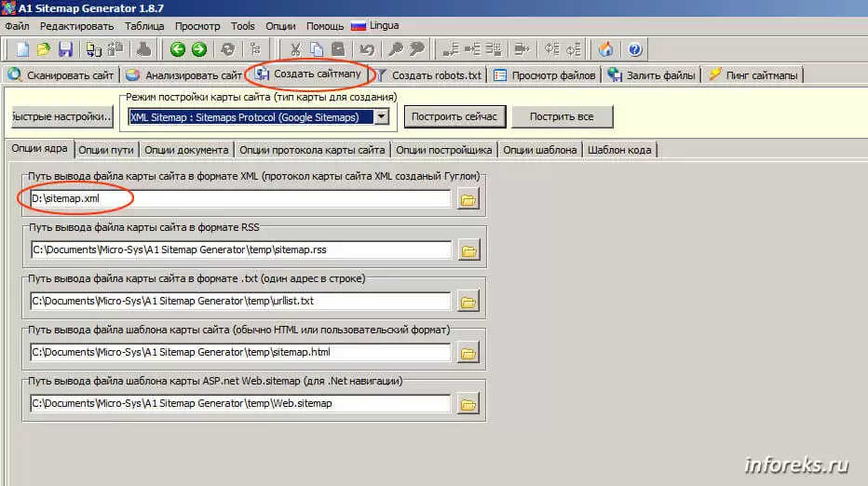Image resolution: width=868 pixels, height=486 pixels.
Task: Click the Построить сейчас button
Action: click(456, 116)
